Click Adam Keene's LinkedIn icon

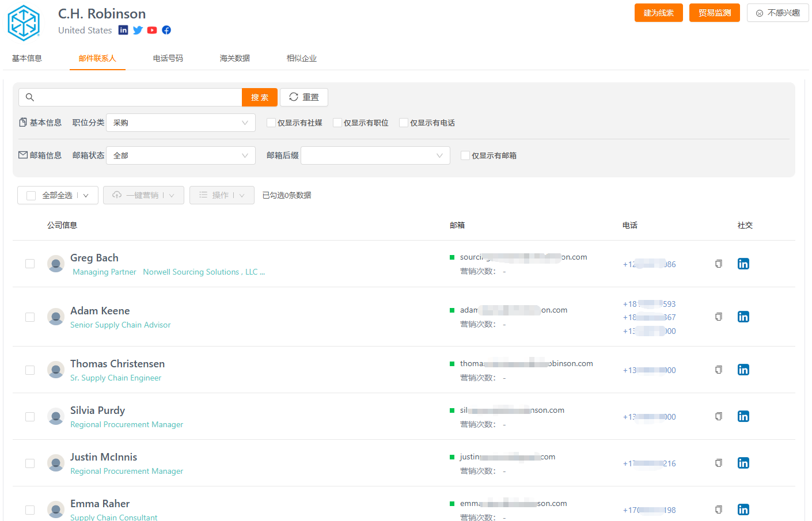pos(743,317)
